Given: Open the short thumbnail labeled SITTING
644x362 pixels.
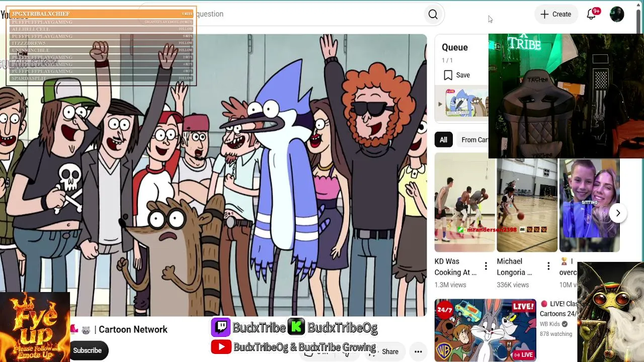Looking at the screenshot, I should click(x=589, y=206).
